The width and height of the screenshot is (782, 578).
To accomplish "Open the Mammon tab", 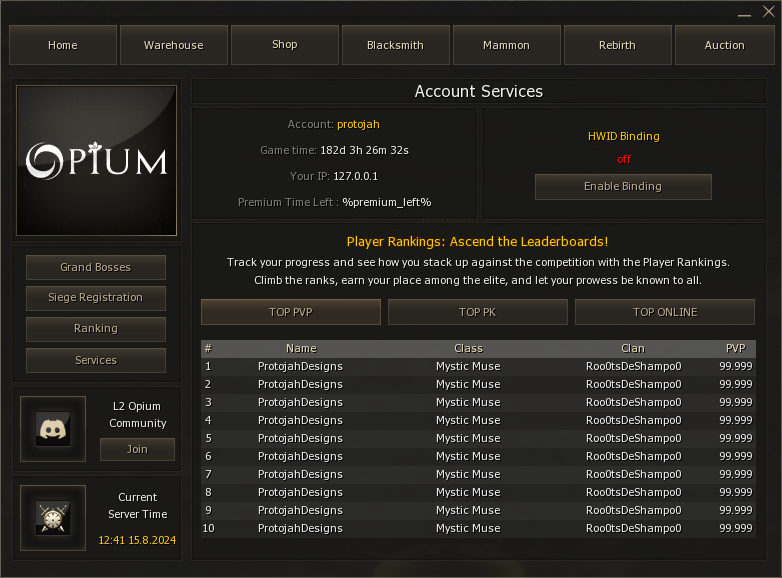I will click(x=506, y=45).
